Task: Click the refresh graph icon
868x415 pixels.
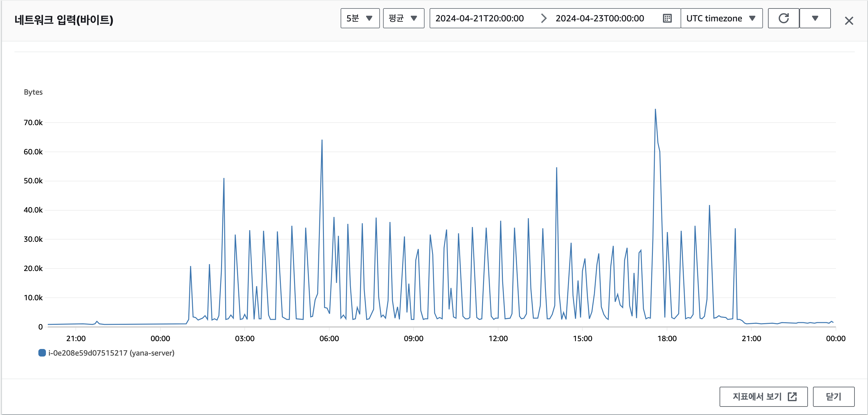Action: tap(783, 18)
